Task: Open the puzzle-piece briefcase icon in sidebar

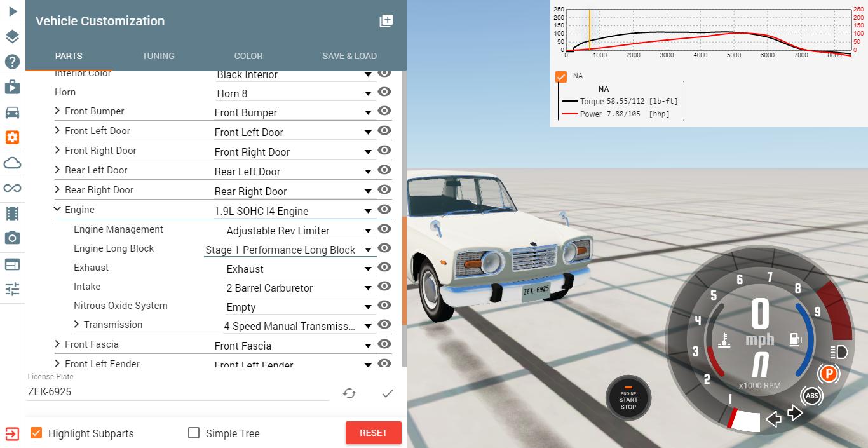Action: (x=12, y=86)
